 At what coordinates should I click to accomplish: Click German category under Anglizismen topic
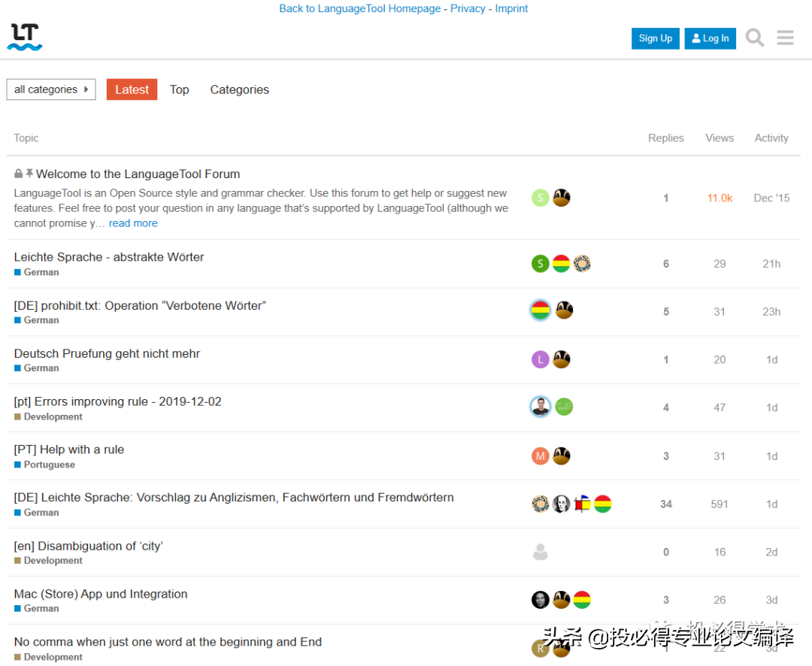coord(37,512)
